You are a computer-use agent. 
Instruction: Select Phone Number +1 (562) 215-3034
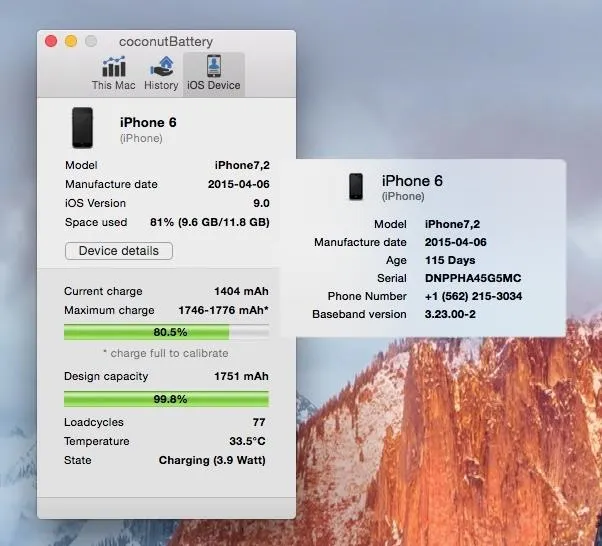[473, 296]
